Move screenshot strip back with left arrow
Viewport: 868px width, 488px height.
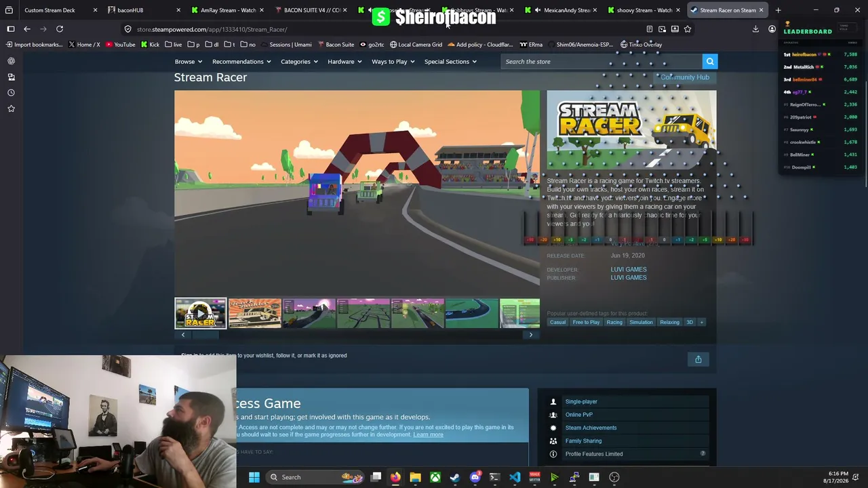183,335
